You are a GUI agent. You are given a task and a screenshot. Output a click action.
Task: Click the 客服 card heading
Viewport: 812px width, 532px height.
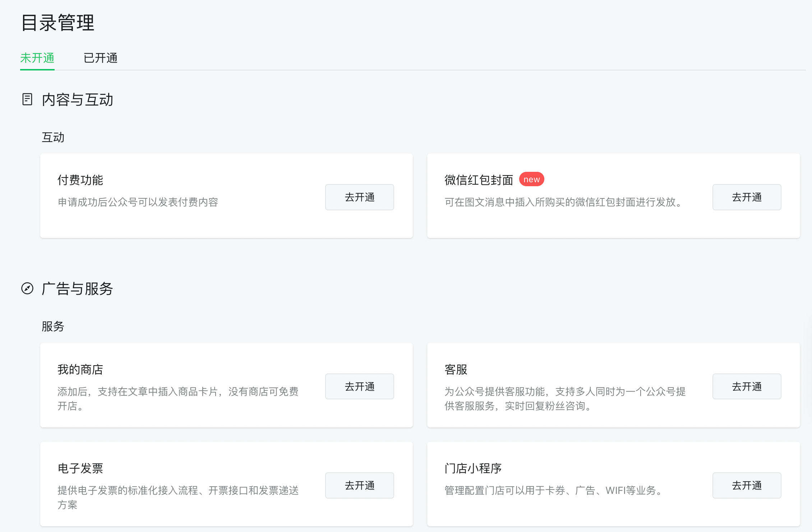pyautogui.click(x=456, y=369)
